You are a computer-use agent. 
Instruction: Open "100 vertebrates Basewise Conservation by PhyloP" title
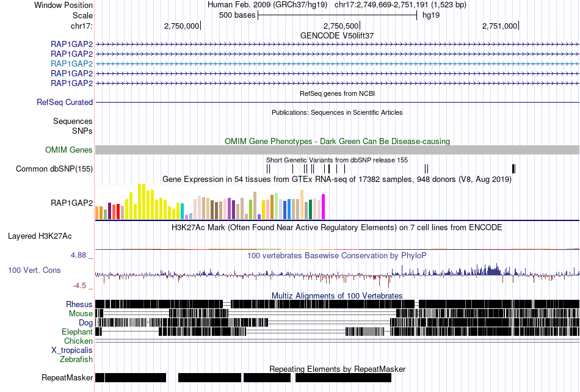pyautogui.click(x=337, y=256)
